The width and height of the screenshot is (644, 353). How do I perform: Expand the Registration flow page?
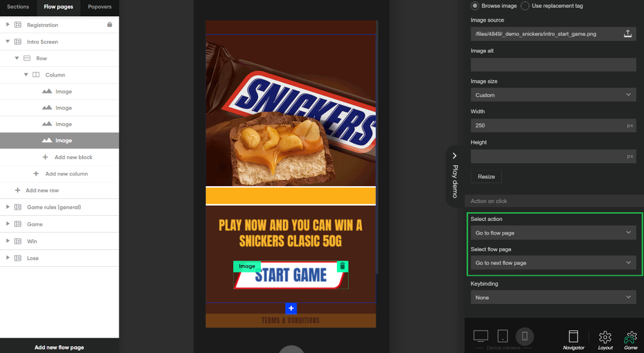point(7,25)
